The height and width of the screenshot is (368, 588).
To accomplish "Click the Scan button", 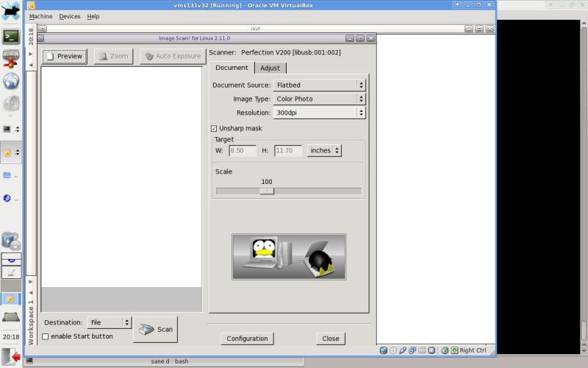I will coord(155,330).
